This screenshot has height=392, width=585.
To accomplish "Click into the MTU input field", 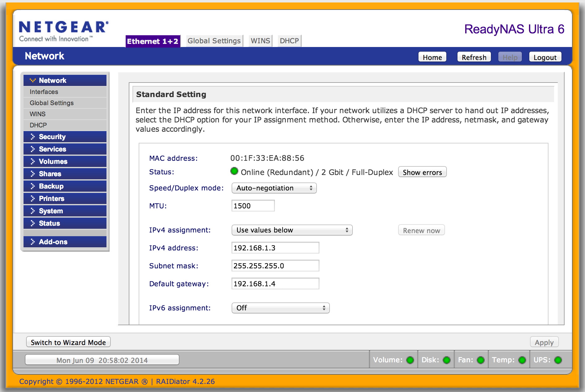I will [x=253, y=206].
